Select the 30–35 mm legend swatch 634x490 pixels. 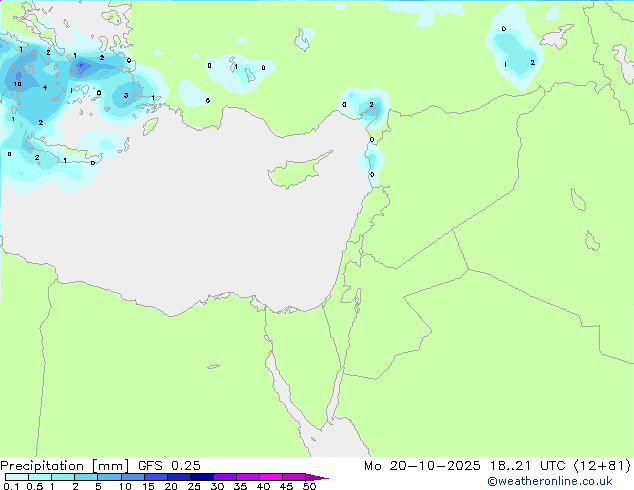224,477
